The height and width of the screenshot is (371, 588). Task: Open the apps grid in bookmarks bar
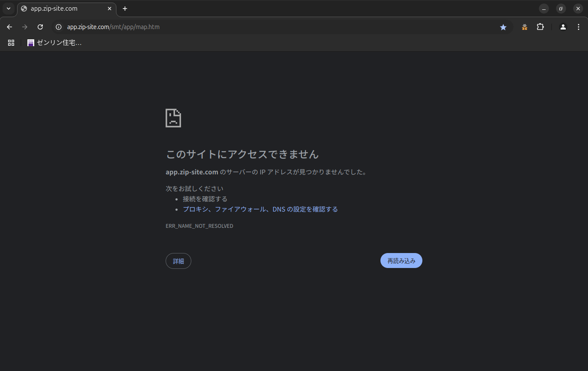(11, 43)
